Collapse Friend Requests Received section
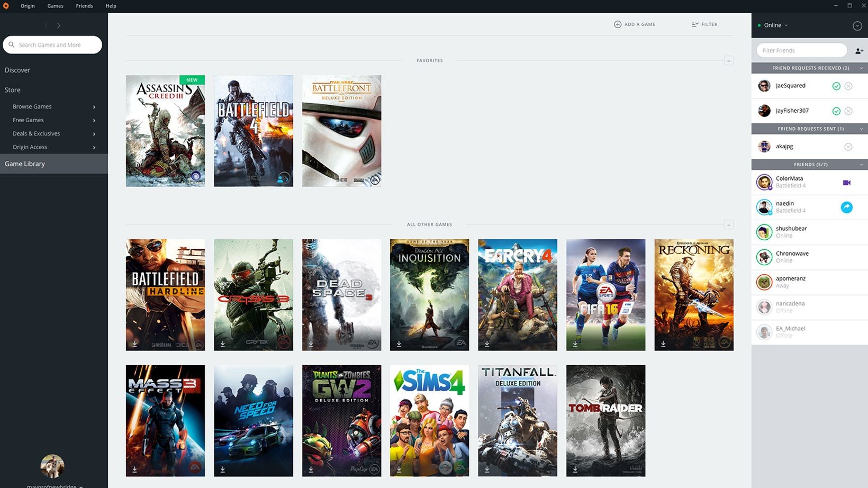The width and height of the screenshot is (868, 488). [861, 68]
